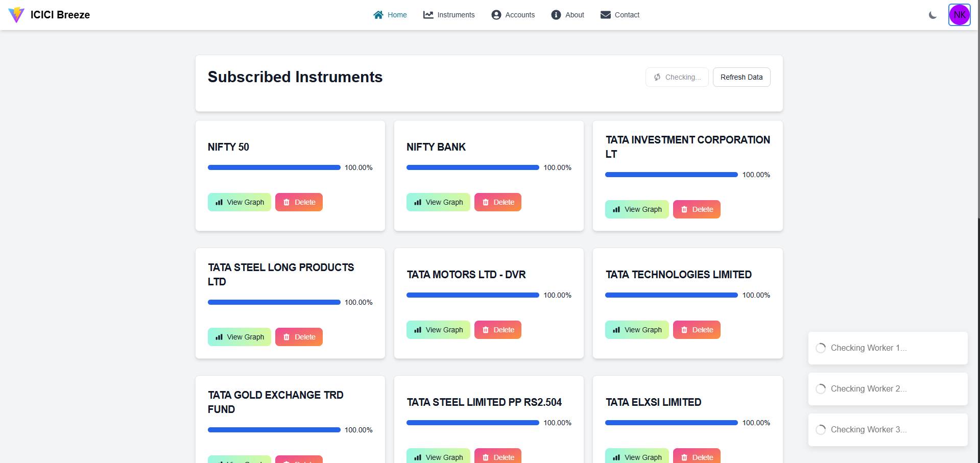Click Tata Technologies Limited progress bar
Screen dimensions: 980x463
pyautogui.click(x=672, y=295)
